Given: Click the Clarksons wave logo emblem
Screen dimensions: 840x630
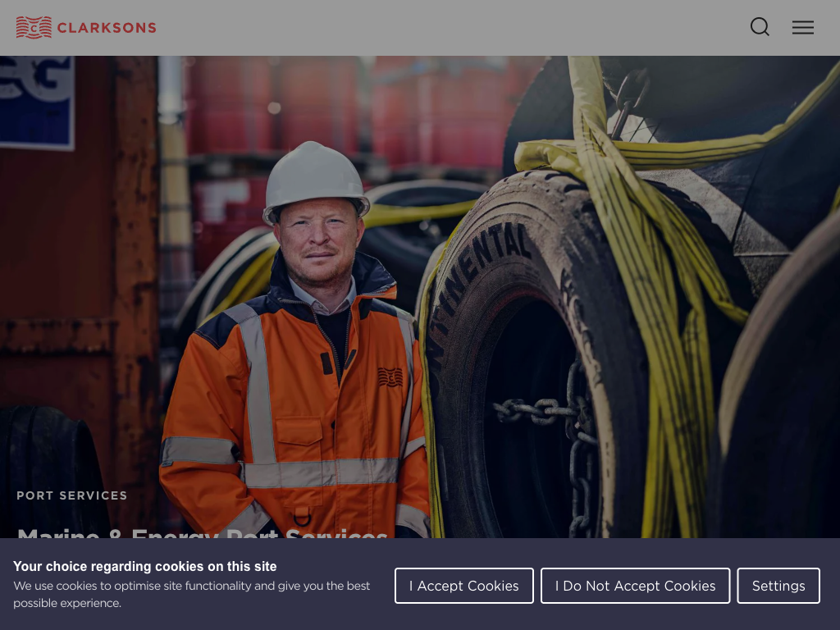Looking at the screenshot, I should click(x=34, y=27).
